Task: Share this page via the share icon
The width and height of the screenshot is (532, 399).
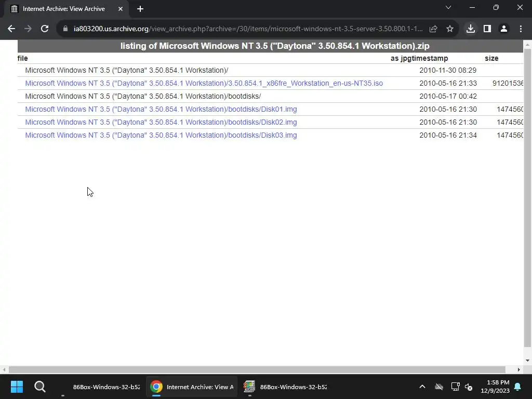Action: [x=433, y=29]
